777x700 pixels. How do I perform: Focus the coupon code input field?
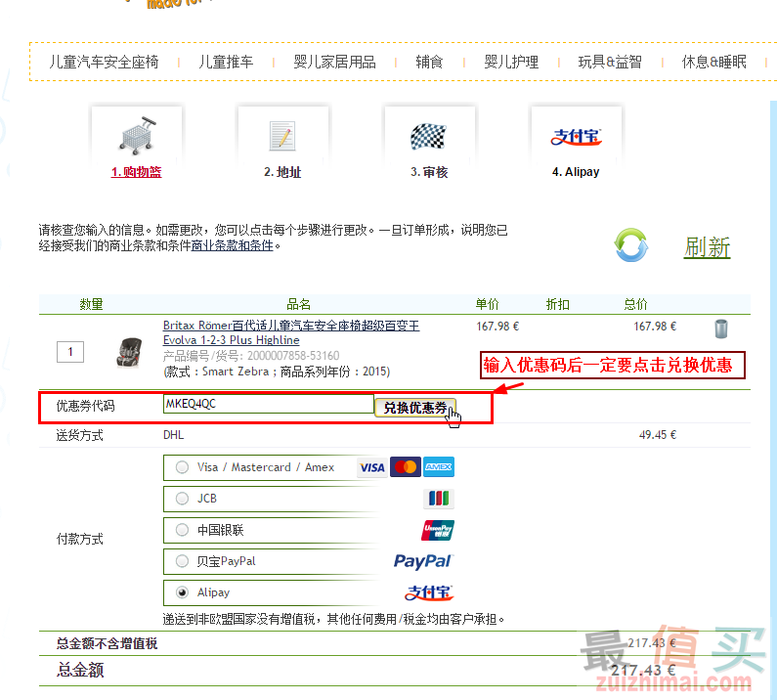click(269, 404)
